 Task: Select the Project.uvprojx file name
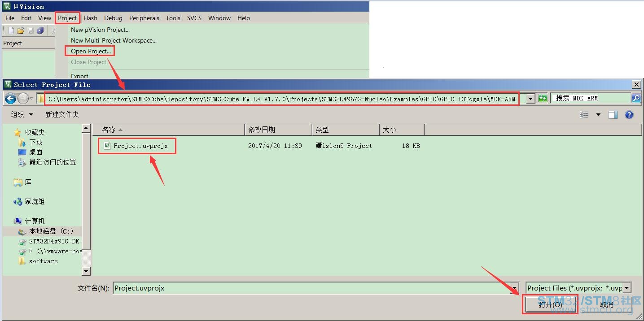click(x=140, y=146)
